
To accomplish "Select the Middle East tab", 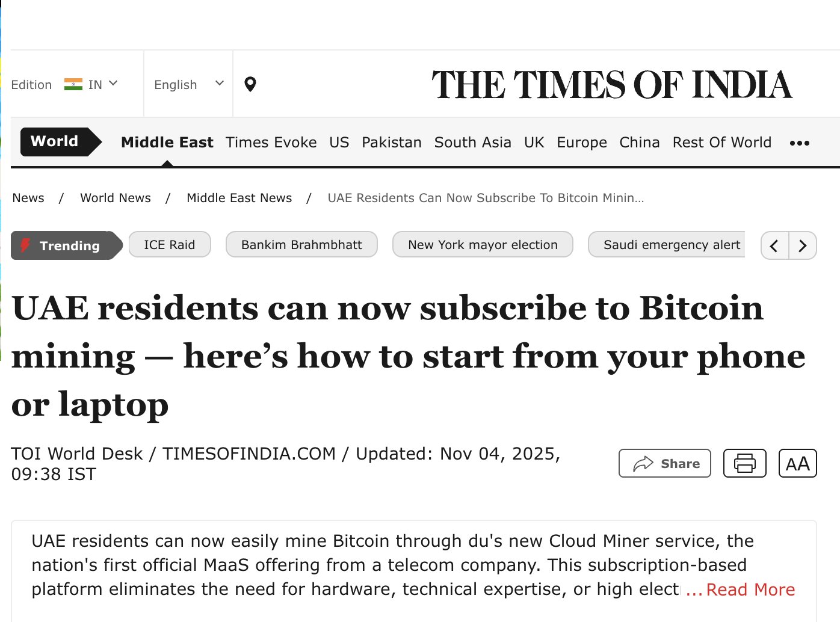I will (167, 143).
